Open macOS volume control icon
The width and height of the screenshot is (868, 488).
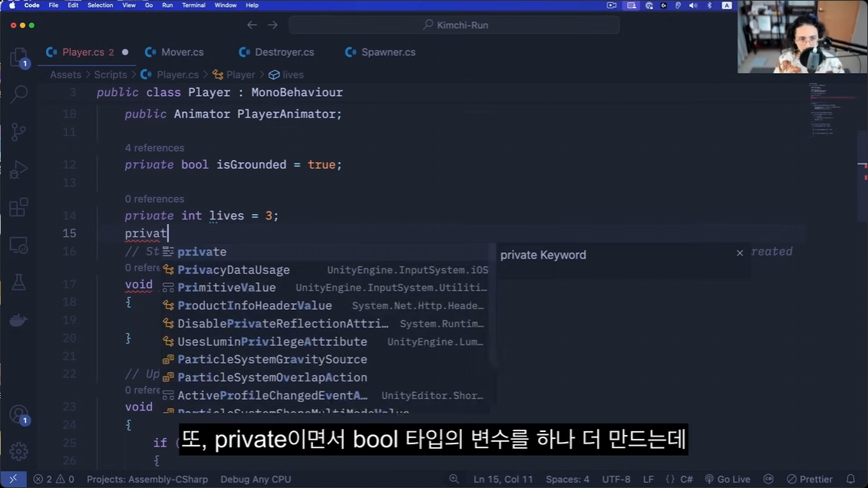point(693,5)
